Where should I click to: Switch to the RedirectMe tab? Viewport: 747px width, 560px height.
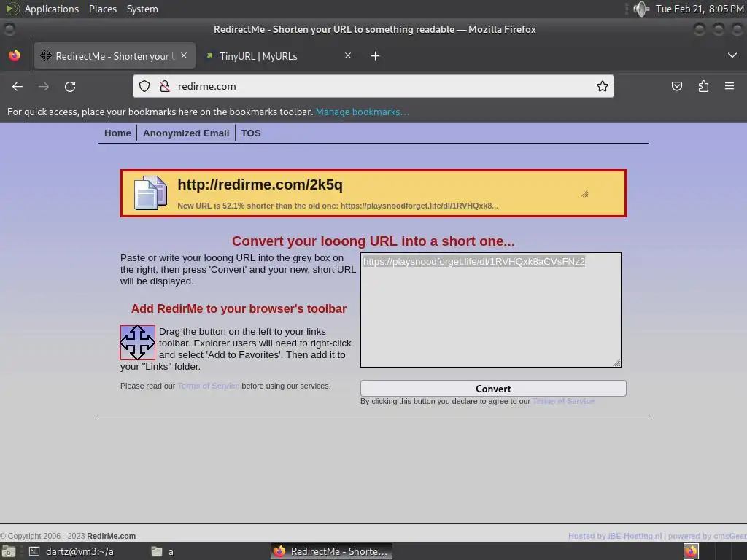click(115, 55)
